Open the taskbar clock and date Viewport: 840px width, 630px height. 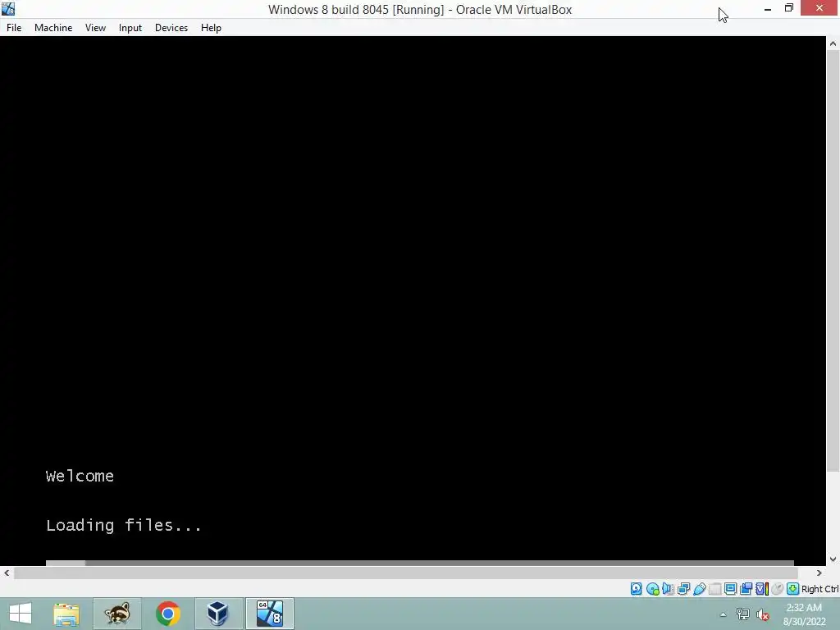coord(804,614)
